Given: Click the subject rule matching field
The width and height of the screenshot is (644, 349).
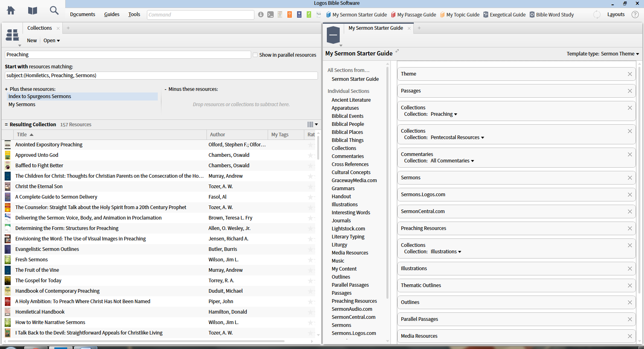Looking at the screenshot, I should (161, 76).
